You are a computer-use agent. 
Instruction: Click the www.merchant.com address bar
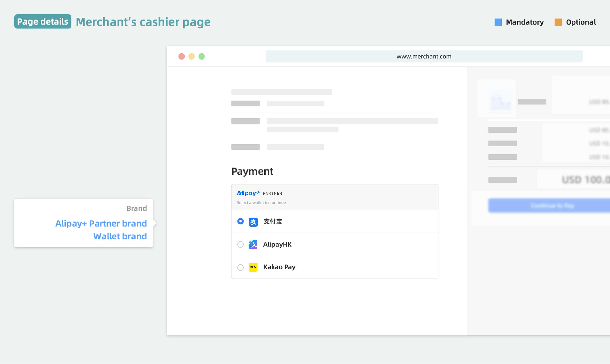click(x=424, y=56)
